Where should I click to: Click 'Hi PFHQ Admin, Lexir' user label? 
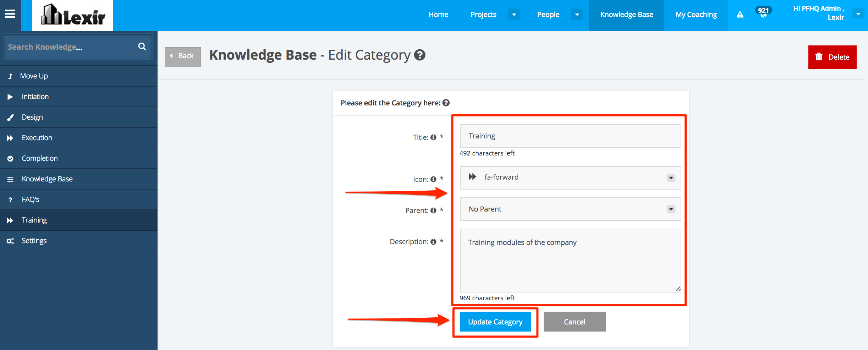819,13
